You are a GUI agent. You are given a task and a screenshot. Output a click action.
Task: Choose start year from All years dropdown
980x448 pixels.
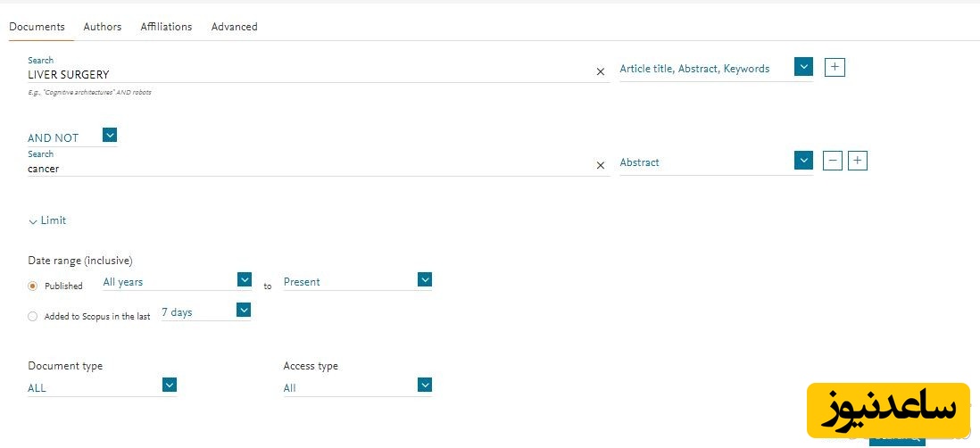(245, 280)
